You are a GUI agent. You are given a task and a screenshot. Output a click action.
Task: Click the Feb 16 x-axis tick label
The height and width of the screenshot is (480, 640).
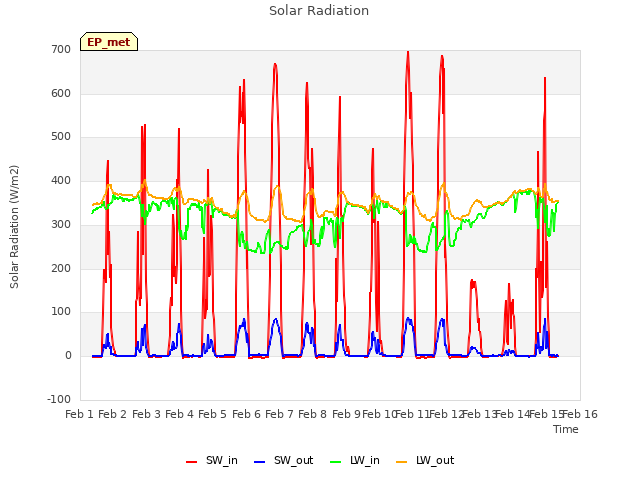coord(580,414)
